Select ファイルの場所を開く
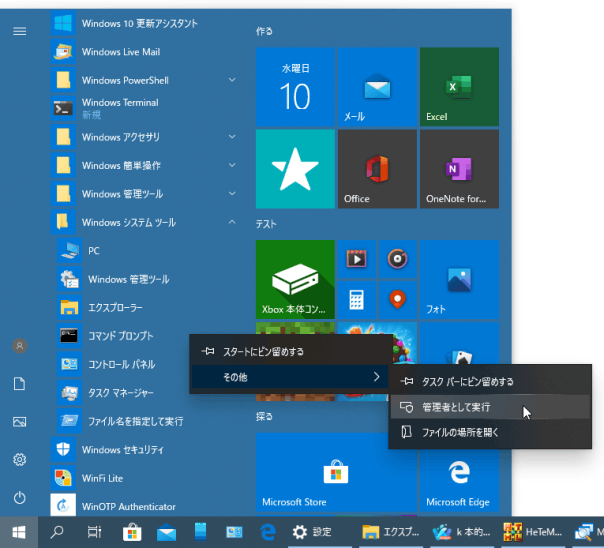 click(x=491, y=432)
